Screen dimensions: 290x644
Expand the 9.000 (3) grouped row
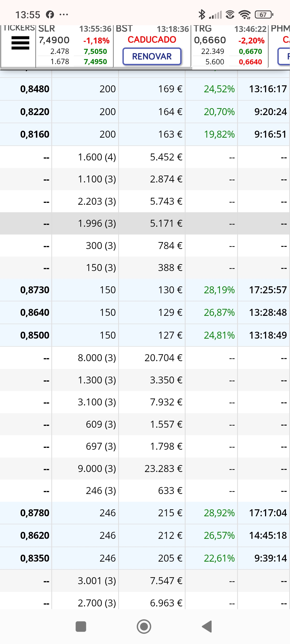tap(145, 469)
